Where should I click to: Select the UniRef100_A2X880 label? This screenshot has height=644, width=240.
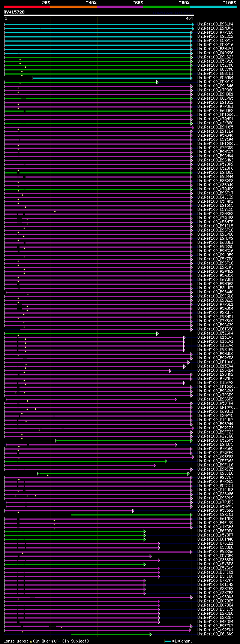[x=215, y=123]
